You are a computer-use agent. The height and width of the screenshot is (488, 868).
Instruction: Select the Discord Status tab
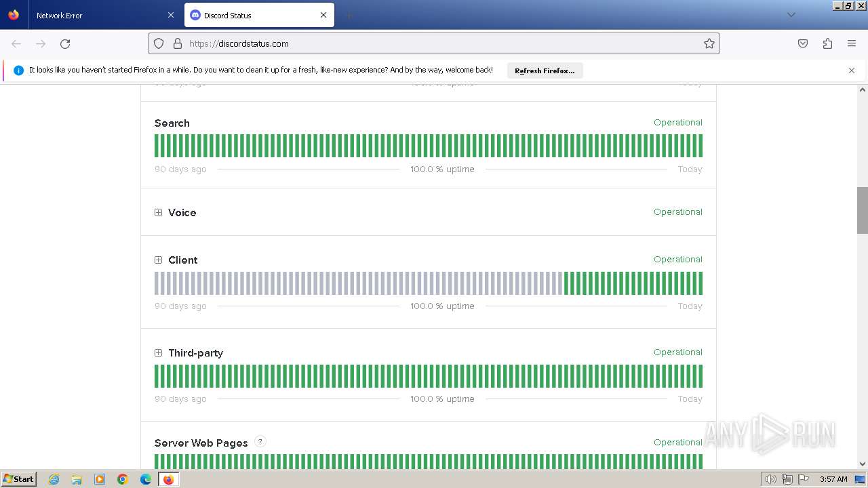pos(258,15)
